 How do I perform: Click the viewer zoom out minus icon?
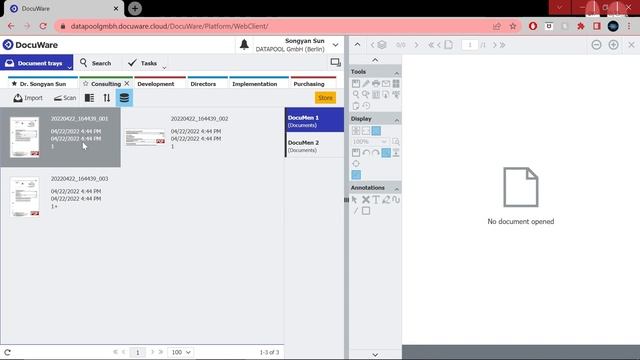coord(596,45)
